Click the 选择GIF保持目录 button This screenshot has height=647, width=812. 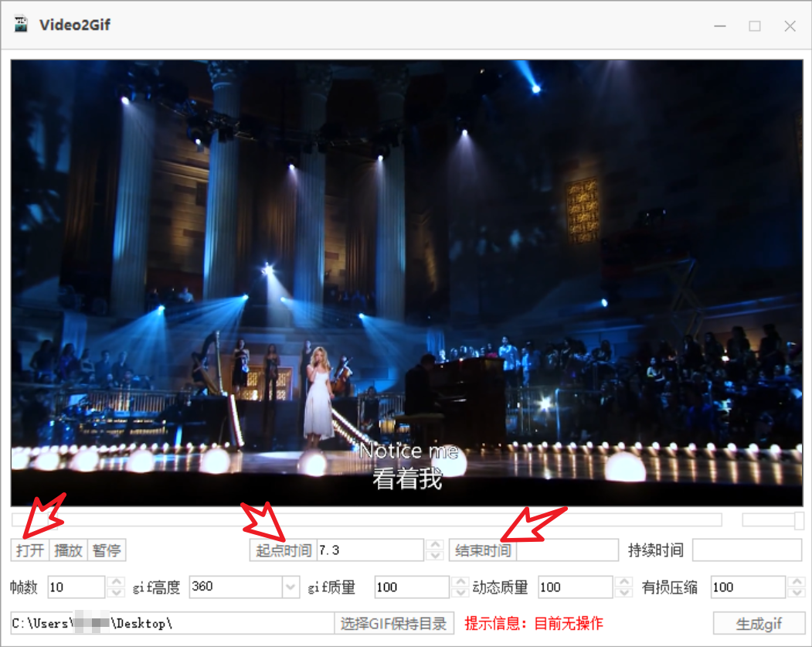tap(394, 623)
